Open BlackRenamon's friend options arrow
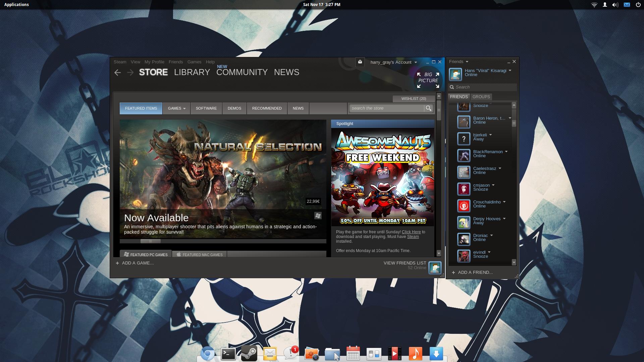This screenshot has height=362, width=644. click(506, 152)
